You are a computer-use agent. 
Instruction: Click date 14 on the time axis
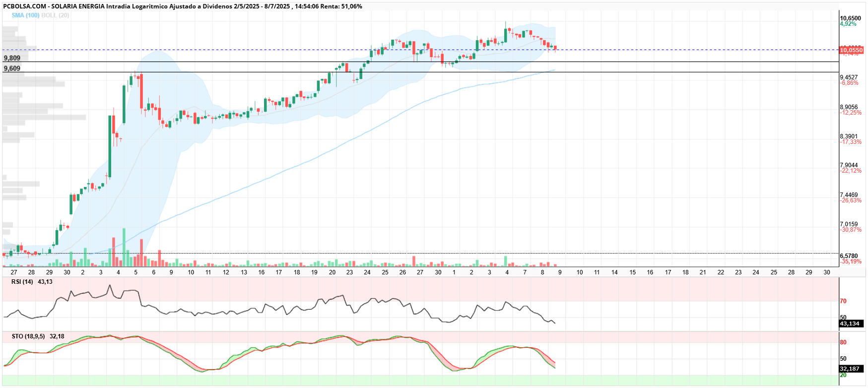coord(614,272)
